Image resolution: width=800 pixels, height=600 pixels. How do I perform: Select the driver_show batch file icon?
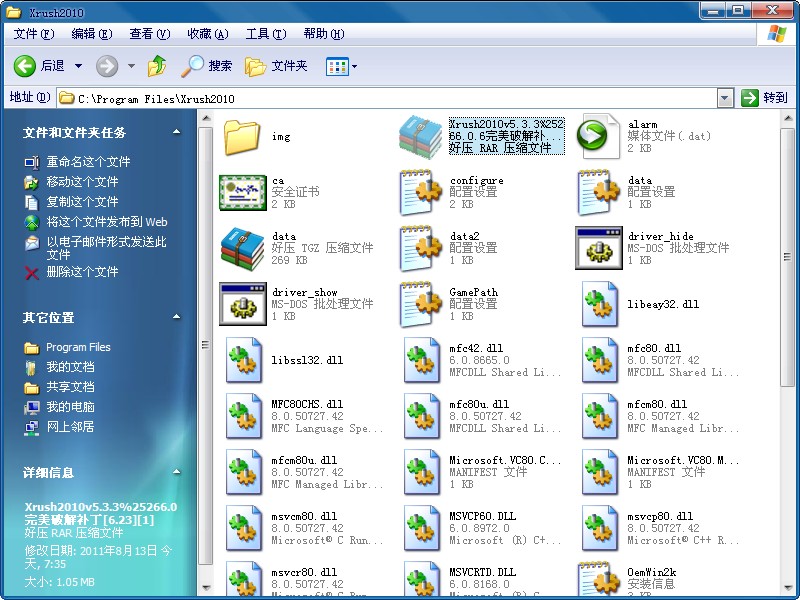243,304
